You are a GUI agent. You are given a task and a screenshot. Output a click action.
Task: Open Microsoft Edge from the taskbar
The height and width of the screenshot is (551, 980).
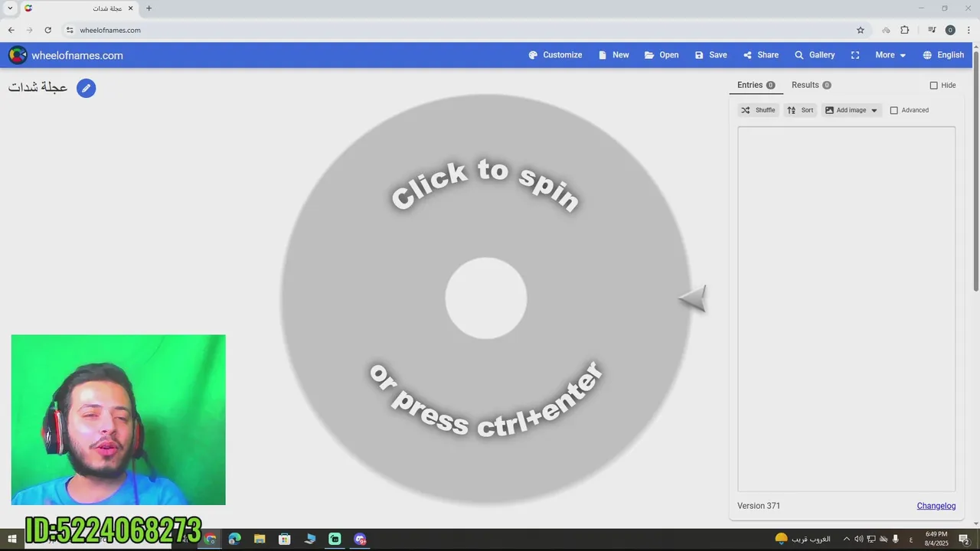[x=234, y=539]
